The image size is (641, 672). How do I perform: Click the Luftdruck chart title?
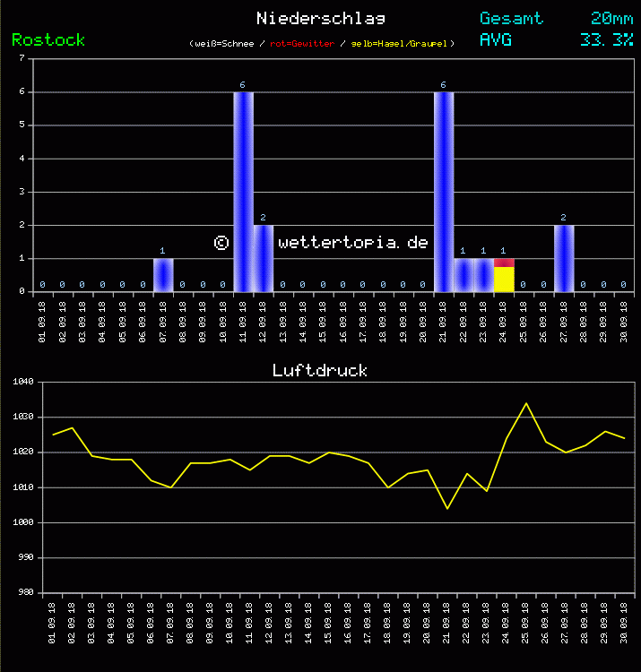[x=320, y=370]
